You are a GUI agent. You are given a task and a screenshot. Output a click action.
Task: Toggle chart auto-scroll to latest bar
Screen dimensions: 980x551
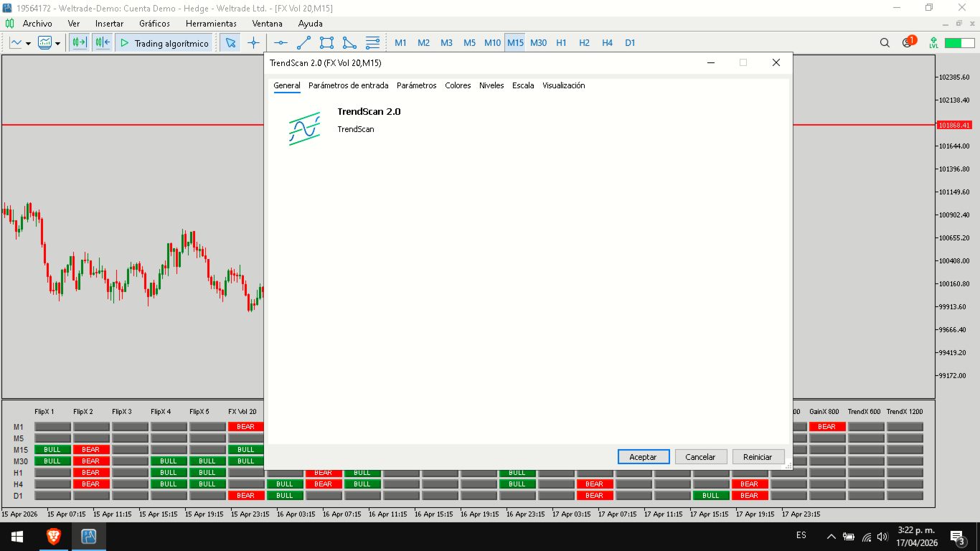(x=102, y=43)
